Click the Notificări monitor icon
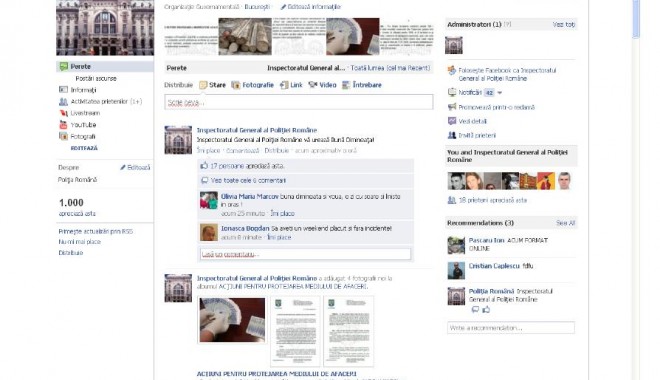660x380 pixels. pos(452,92)
